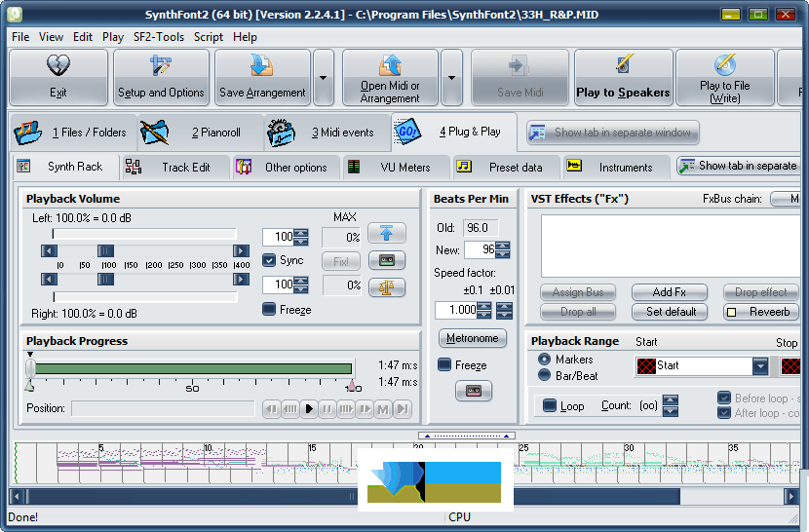
Task: Click Play to Speakers
Action: point(623,77)
